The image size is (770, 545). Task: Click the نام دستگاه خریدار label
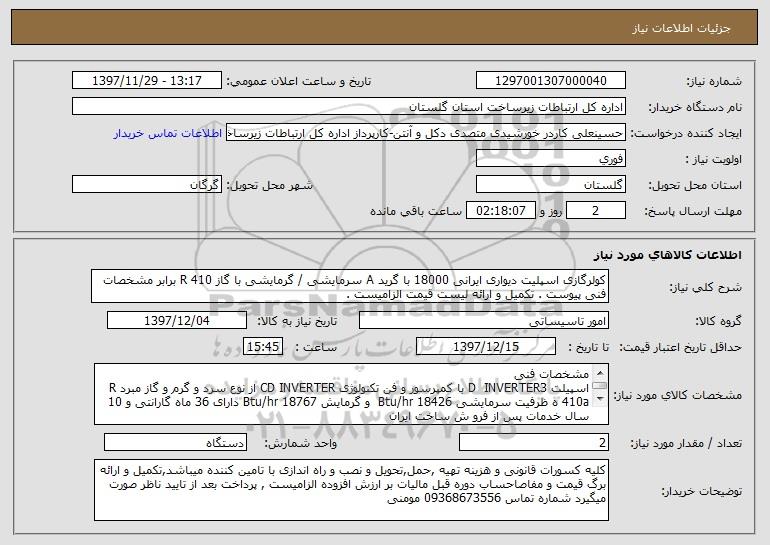click(x=695, y=108)
